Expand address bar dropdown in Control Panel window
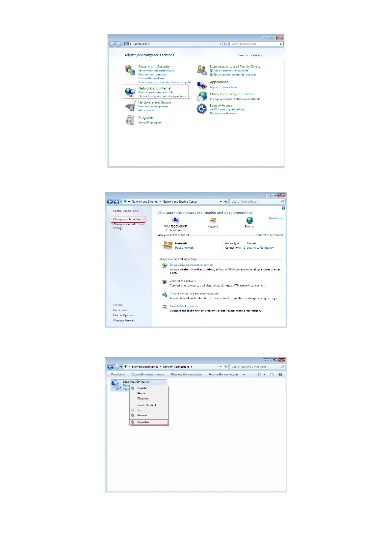 pos(220,44)
